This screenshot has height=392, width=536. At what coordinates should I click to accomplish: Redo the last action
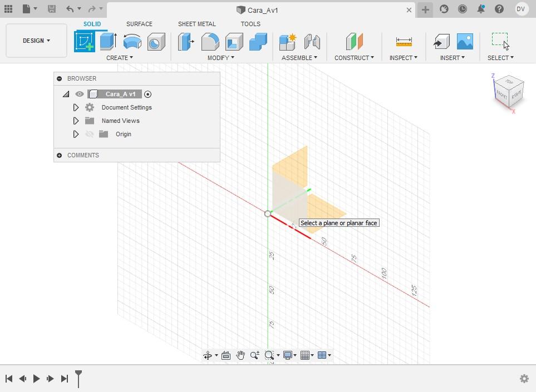pyautogui.click(x=92, y=9)
